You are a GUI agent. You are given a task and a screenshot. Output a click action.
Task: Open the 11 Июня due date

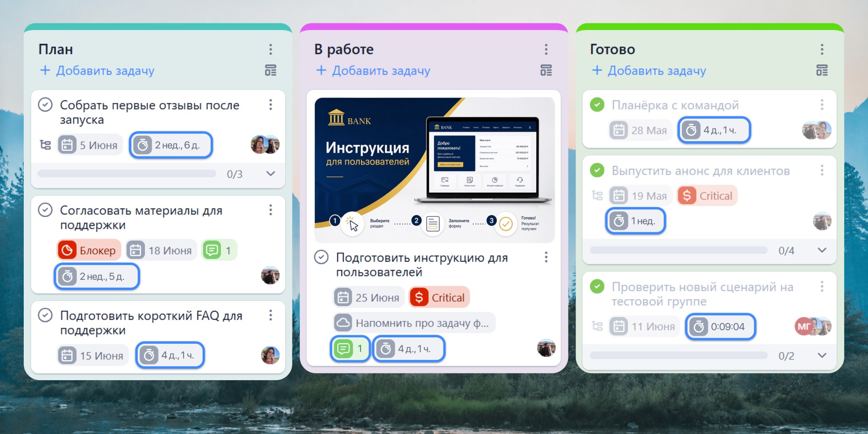tap(644, 326)
